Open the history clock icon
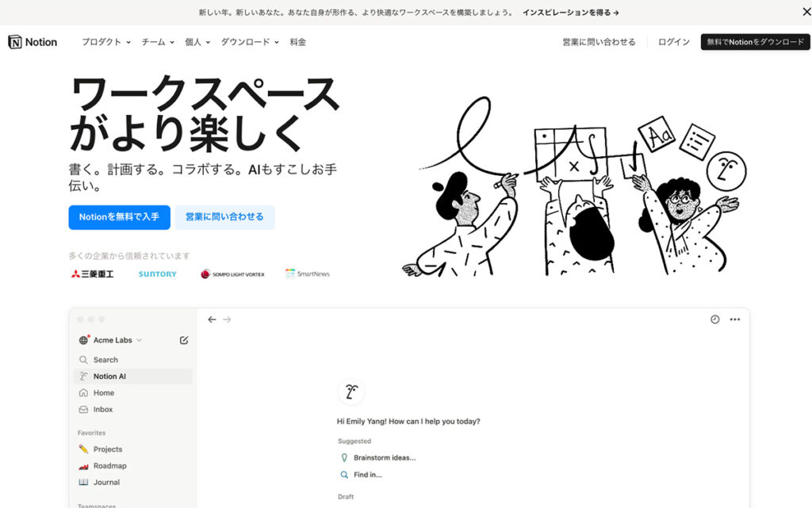 tap(714, 319)
